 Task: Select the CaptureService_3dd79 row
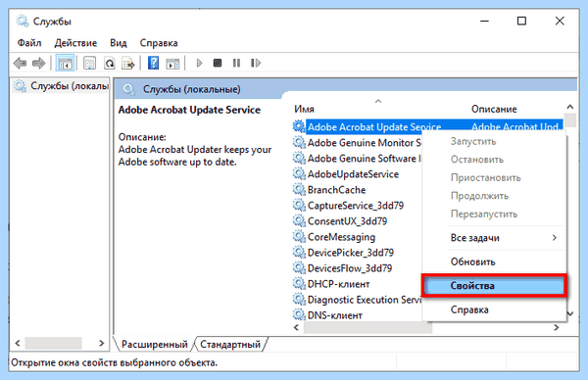click(x=356, y=206)
